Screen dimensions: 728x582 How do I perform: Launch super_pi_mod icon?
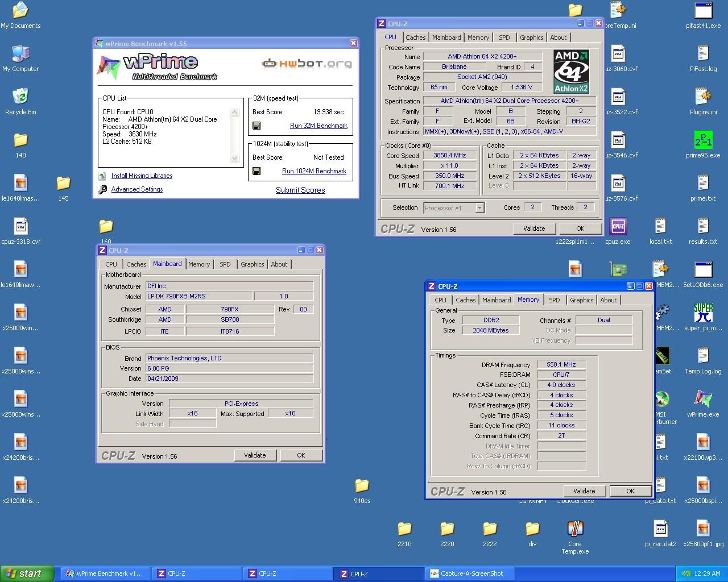point(703,318)
